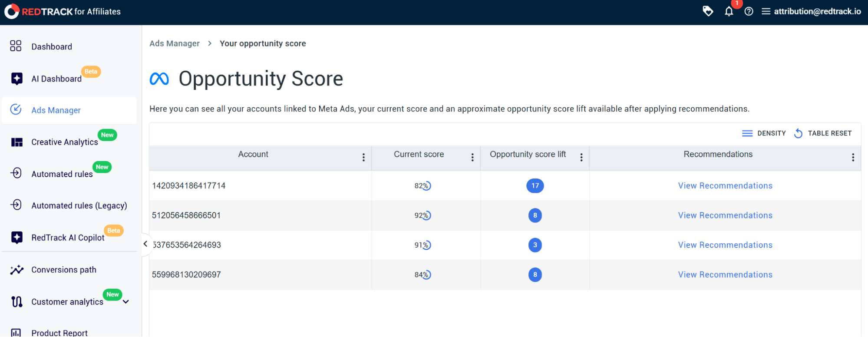The height and width of the screenshot is (337, 868).
Task: Click the lift badge showing 17
Action: pyautogui.click(x=535, y=186)
